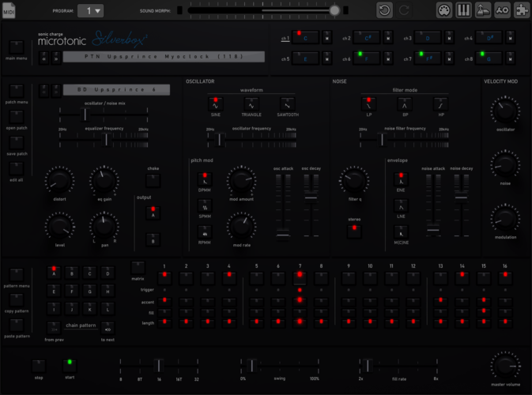This screenshot has width=532, height=395.
Task: Click the swing slider handle
Action: (251, 366)
